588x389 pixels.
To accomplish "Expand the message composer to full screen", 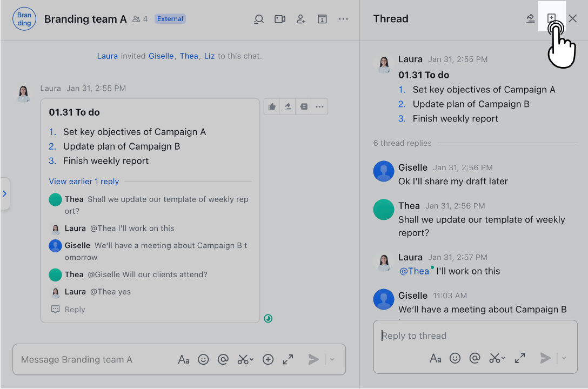I will pos(288,359).
